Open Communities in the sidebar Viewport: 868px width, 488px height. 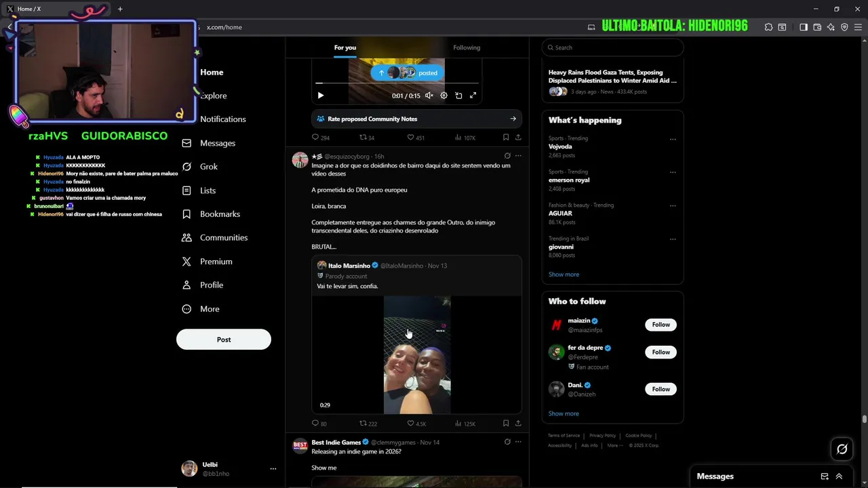click(x=215, y=238)
